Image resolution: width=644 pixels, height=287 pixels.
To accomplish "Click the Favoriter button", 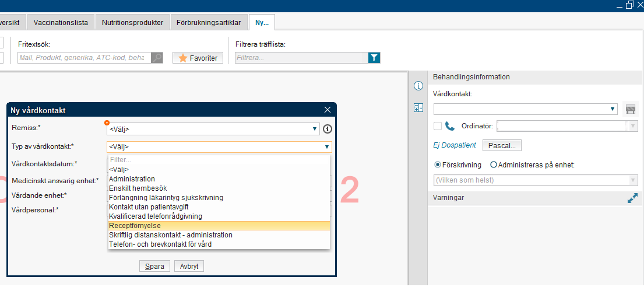I will pyautogui.click(x=198, y=58).
